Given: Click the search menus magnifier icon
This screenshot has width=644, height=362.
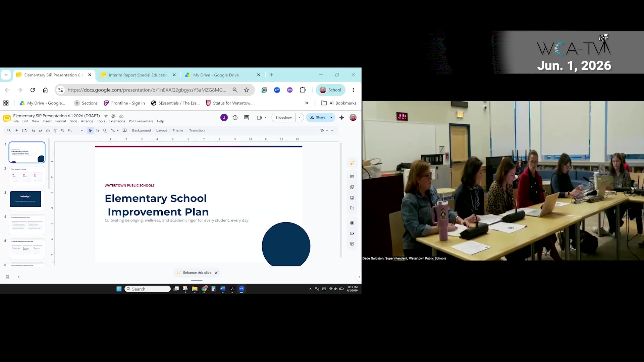Looking at the screenshot, I should click(9, 130).
